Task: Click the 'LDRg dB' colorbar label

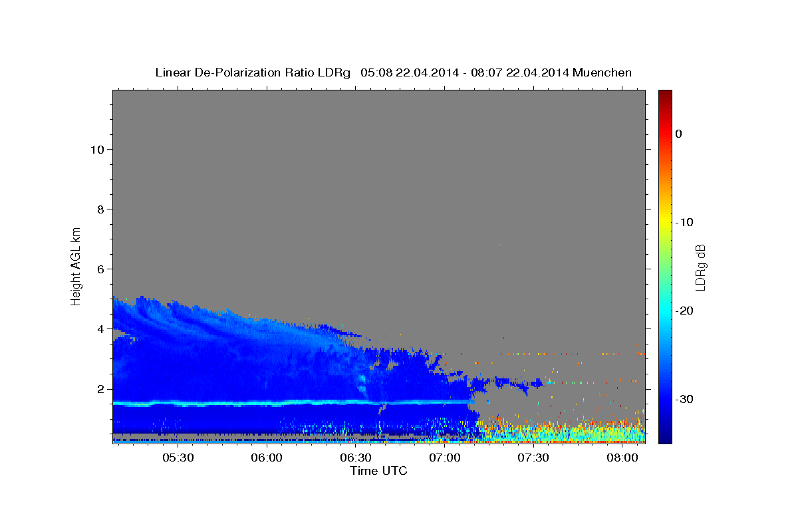Action: [x=700, y=267]
